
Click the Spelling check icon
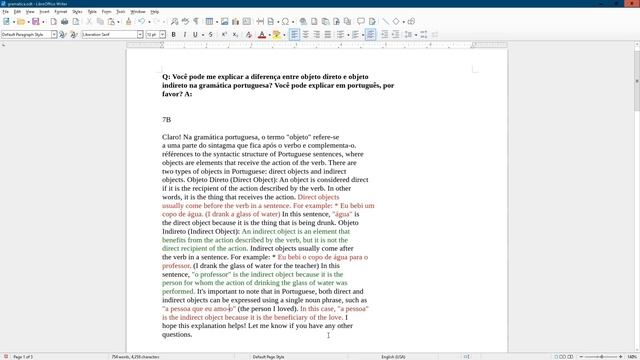[x=185, y=22]
